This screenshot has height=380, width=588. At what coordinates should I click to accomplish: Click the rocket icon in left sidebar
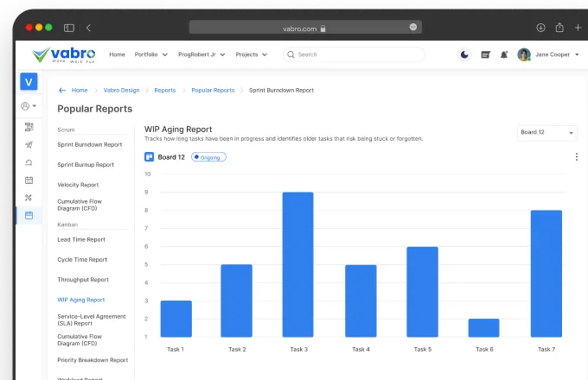tap(29, 145)
